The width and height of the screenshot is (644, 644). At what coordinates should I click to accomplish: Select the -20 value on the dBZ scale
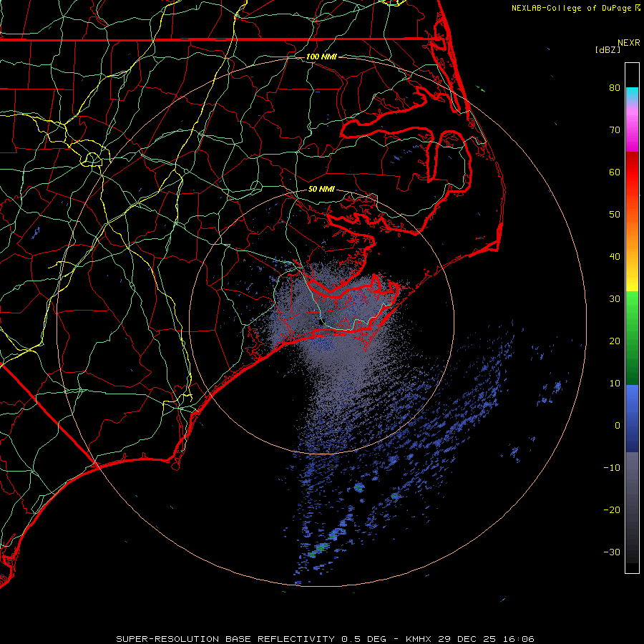point(612,509)
